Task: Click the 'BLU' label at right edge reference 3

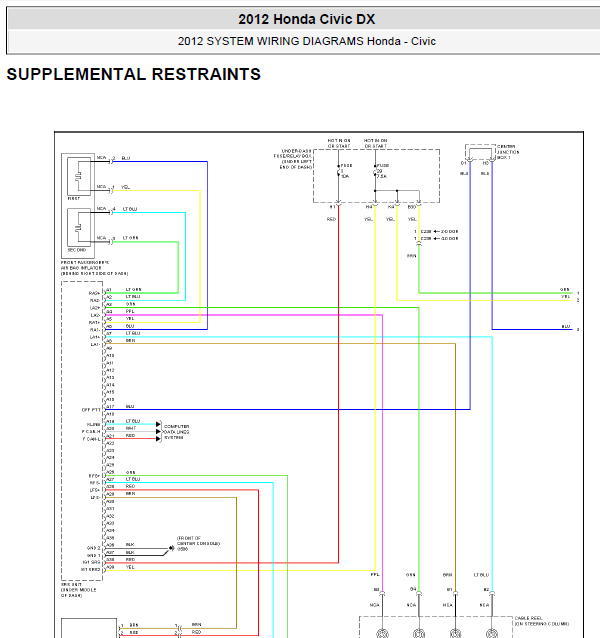Action: tap(565, 326)
